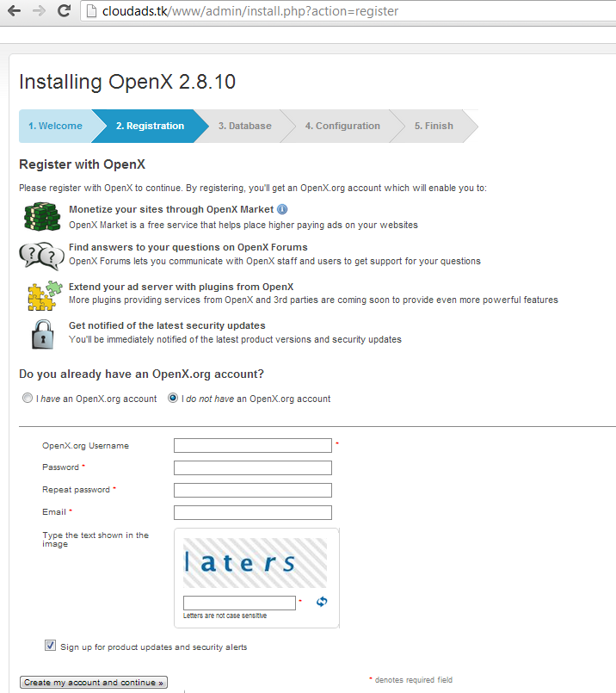Image resolution: width=616 pixels, height=693 pixels.
Task: Open the 3. Database step
Action: point(244,126)
